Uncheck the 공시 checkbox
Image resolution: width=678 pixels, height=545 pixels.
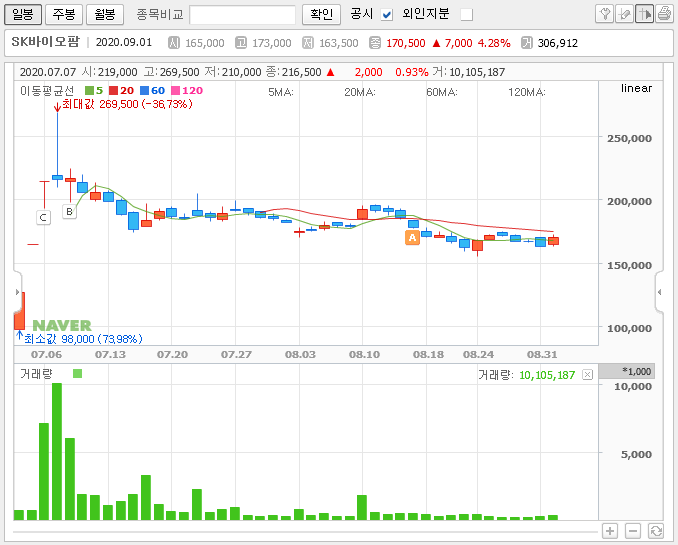[x=387, y=15]
